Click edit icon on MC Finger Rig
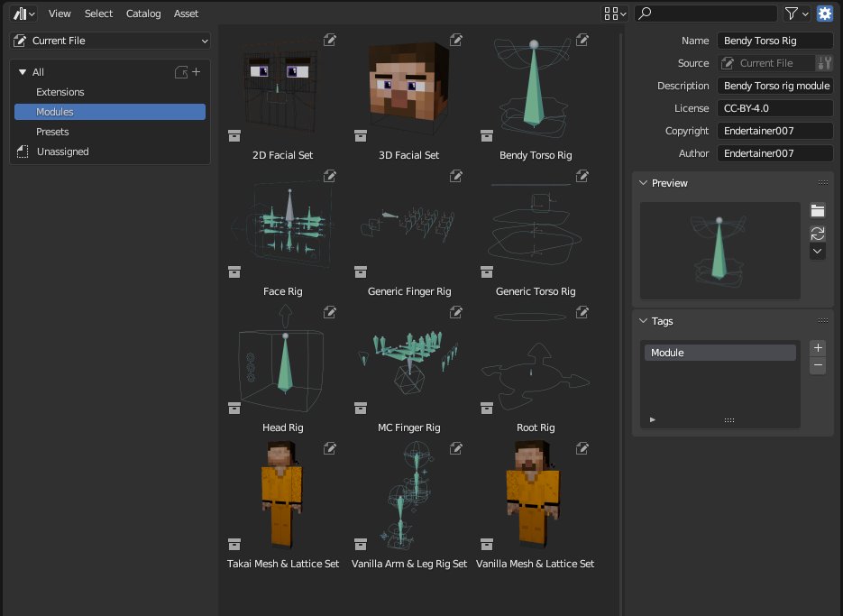The image size is (843, 616). [x=456, y=312]
